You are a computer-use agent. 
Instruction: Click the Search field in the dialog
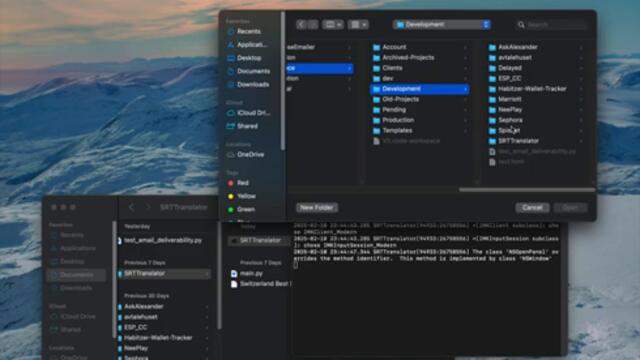coord(552,25)
